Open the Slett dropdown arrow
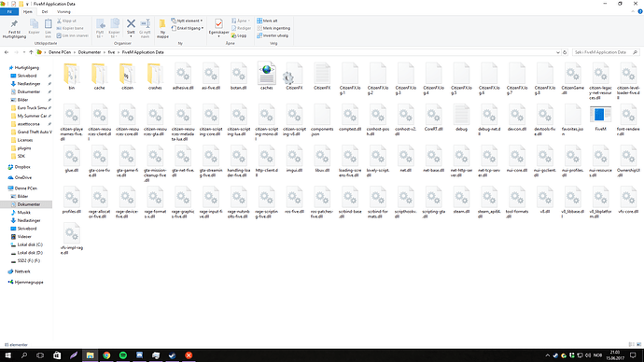This screenshot has width=644, height=362. 131,36
